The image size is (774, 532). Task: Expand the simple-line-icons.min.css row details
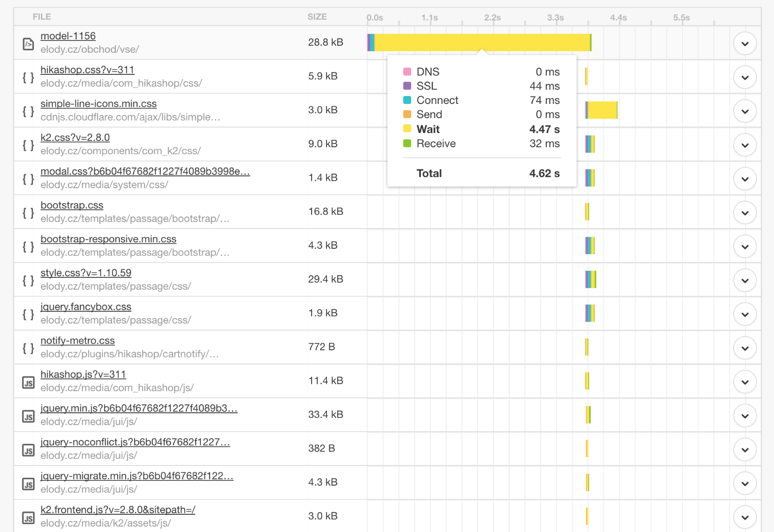tap(745, 111)
